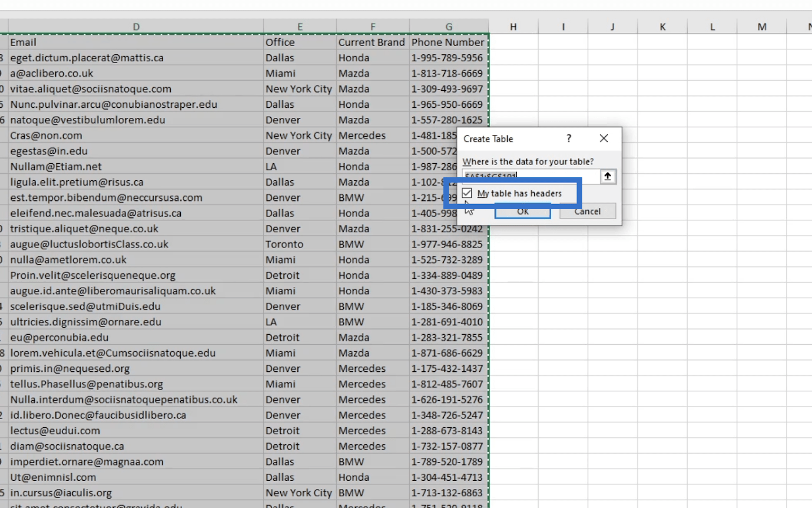Close the Create Table dialog
Screen dimensions: 812x508
pyautogui.click(x=604, y=138)
